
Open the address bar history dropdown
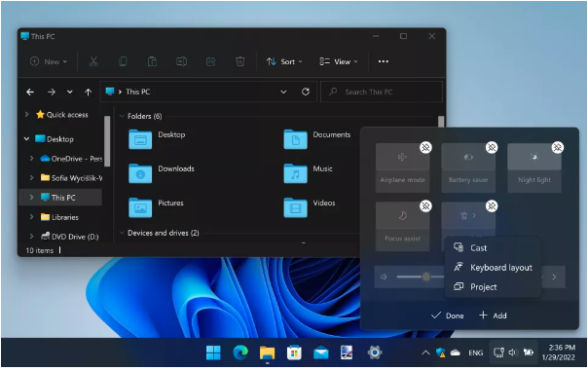(x=283, y=92)
